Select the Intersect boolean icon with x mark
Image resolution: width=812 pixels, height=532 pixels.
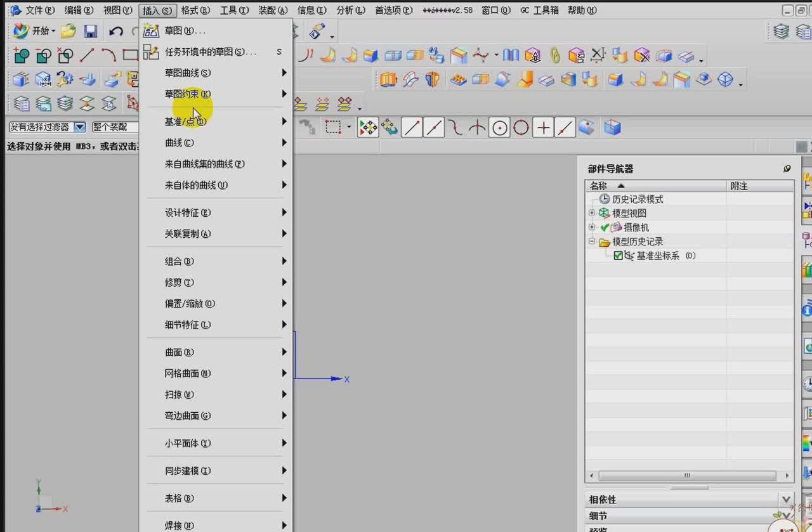pos(65,56)
